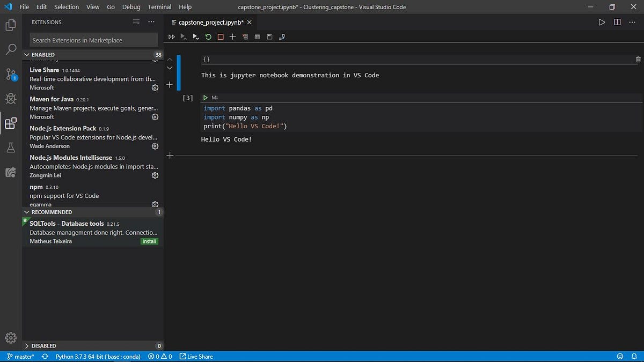Image resolution: width=644 pixels, height=362 pixels.
Task: Collapse the ENABLED extensions section
Action: click(93, 55)
